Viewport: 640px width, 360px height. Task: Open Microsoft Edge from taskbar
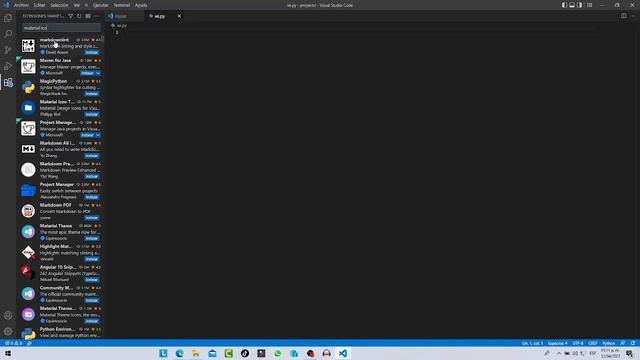[x=180, y=353]
